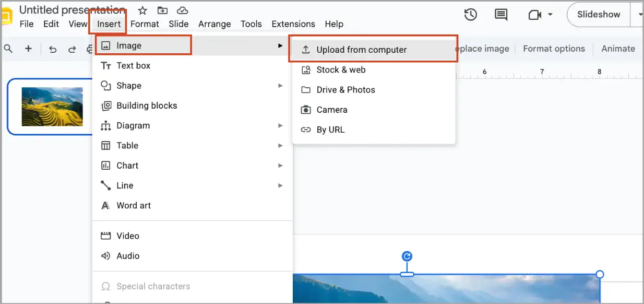644x304 pixels.
Task: Expand the Table submenu arrow
Action: tap(281, 146)
